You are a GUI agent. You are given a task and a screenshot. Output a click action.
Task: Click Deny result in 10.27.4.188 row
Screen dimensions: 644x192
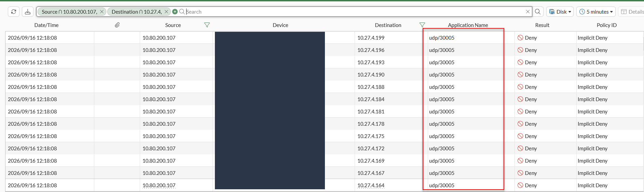[x=531, y=87]
